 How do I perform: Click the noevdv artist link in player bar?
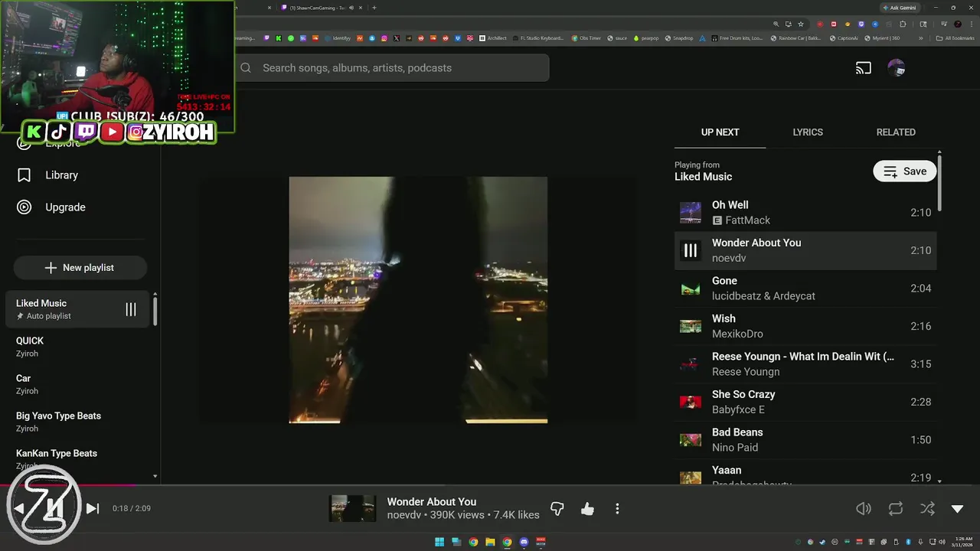[404, 515]
